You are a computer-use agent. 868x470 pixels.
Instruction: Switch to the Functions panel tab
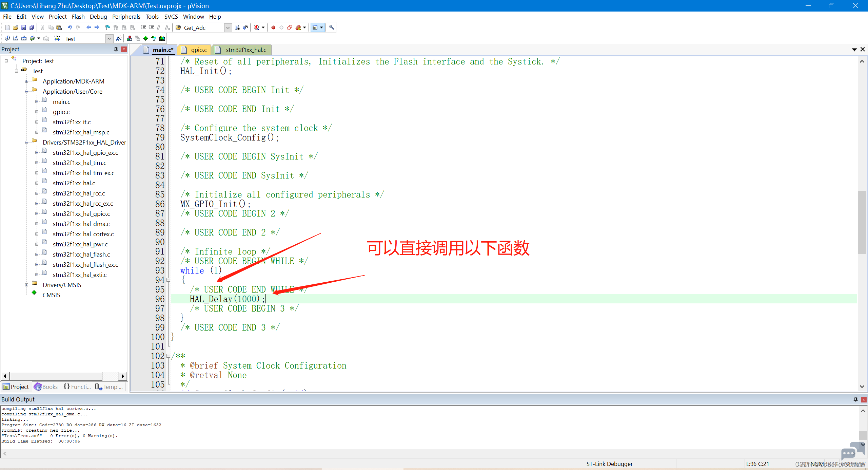77,387
